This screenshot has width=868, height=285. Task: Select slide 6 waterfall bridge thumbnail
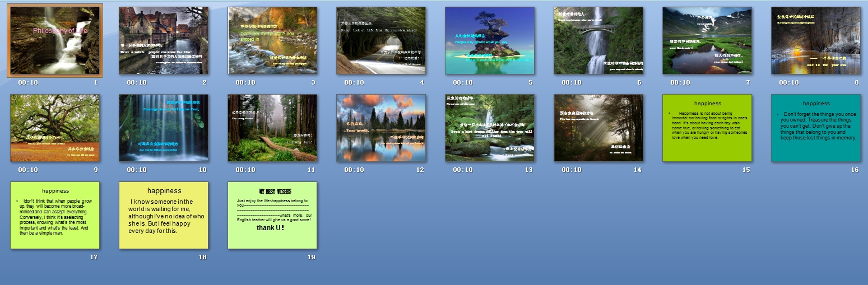coord(598,40)
